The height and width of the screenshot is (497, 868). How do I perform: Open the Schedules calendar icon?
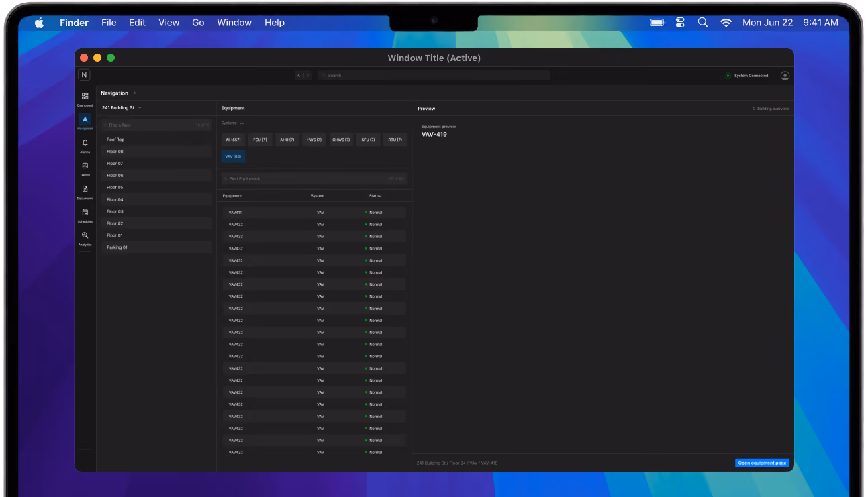click(85, 213)
